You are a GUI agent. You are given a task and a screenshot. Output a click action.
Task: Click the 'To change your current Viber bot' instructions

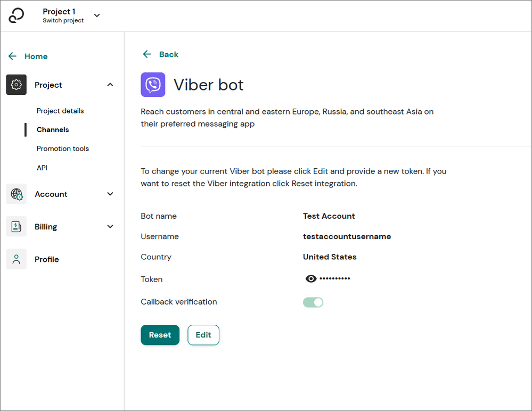(293, 177)
